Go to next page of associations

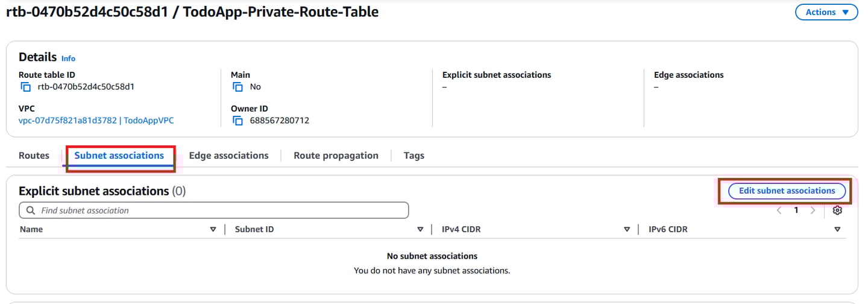(x=813, y=211)
